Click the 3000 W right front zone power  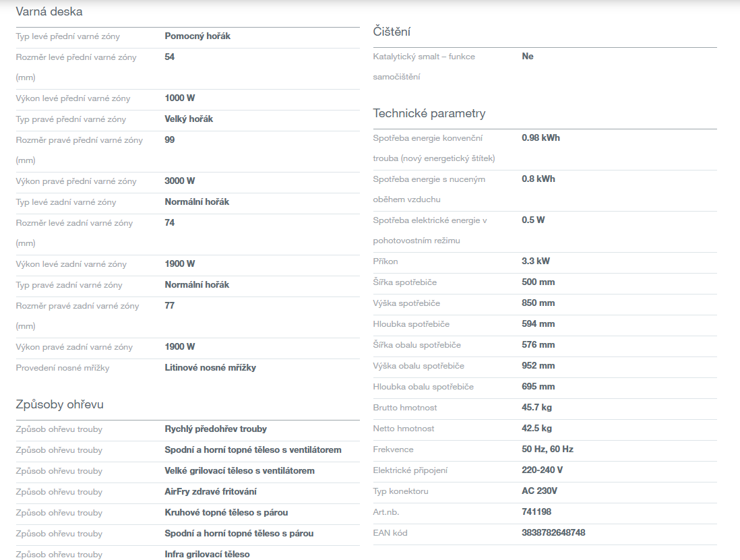click(180, 181)
